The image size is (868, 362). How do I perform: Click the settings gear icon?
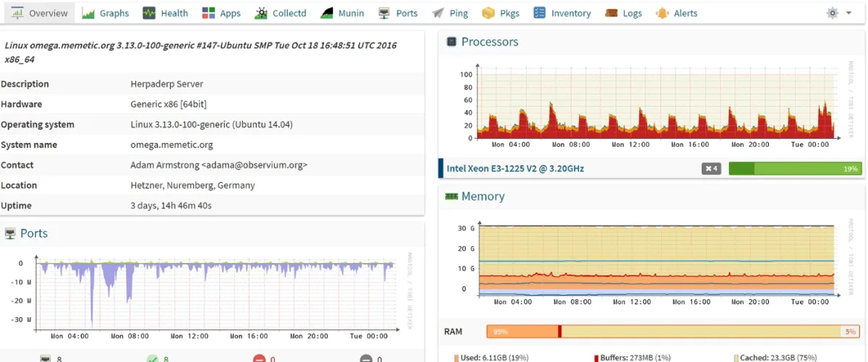click(833, 13)
